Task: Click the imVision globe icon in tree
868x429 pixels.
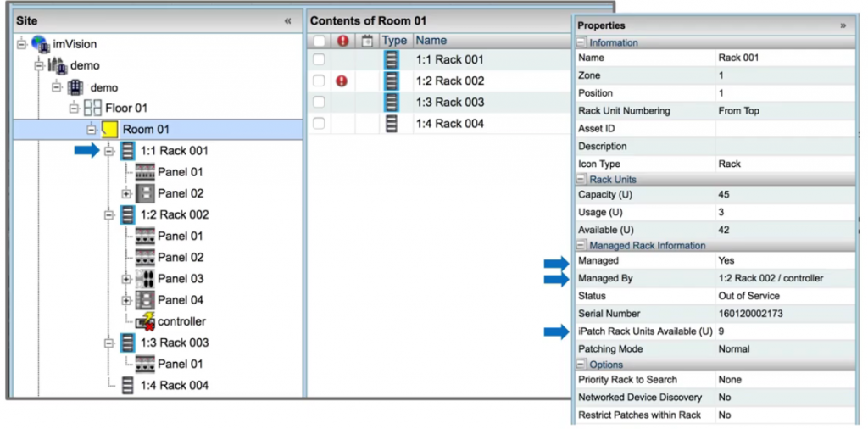Action: (x=40, y=44)
